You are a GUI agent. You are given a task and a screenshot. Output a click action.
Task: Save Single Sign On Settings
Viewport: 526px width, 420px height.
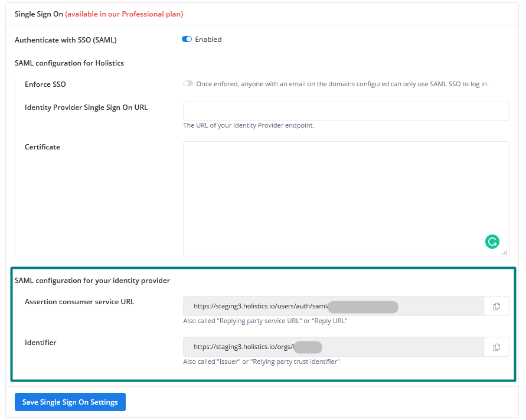click(70, 402)
